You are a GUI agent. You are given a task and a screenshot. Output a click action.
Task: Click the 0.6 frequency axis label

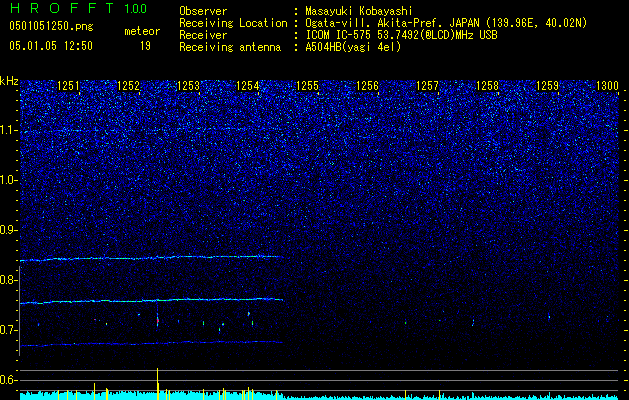tap(8, 380)
